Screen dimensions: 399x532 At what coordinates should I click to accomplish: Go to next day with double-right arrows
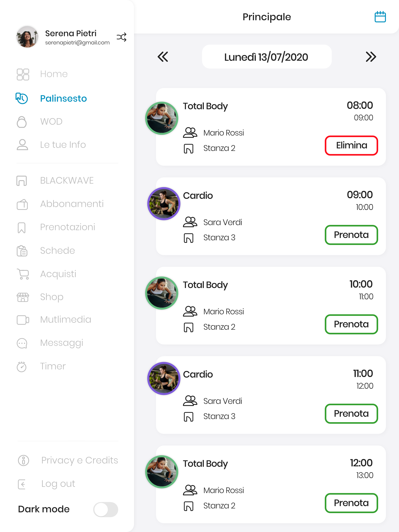coord(371,57)
